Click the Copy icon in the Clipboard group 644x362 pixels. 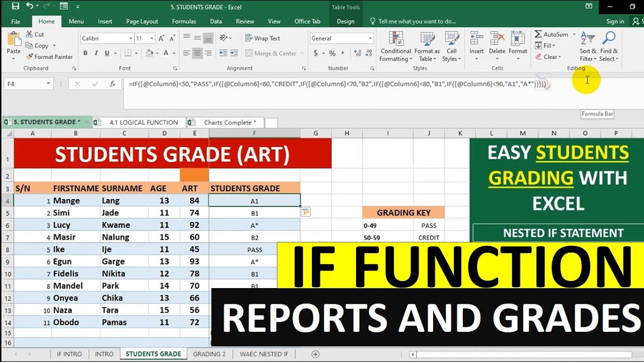coord(29,45)
